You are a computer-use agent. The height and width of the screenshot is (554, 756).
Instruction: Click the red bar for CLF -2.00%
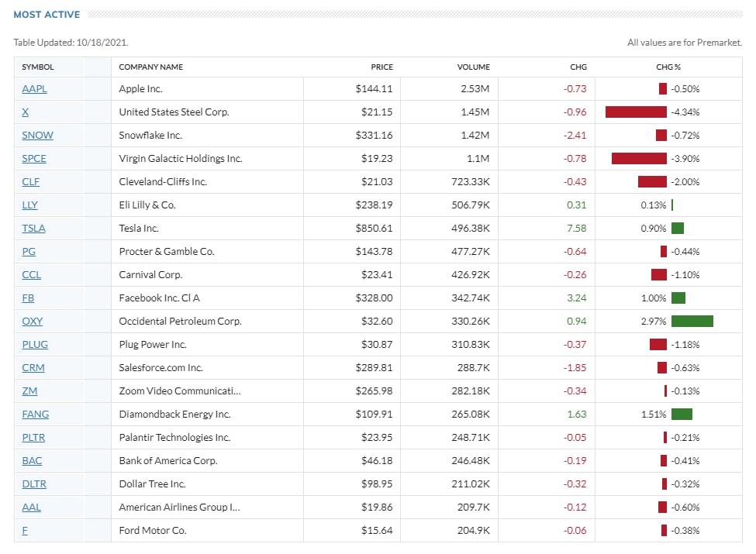pos(652,181)
